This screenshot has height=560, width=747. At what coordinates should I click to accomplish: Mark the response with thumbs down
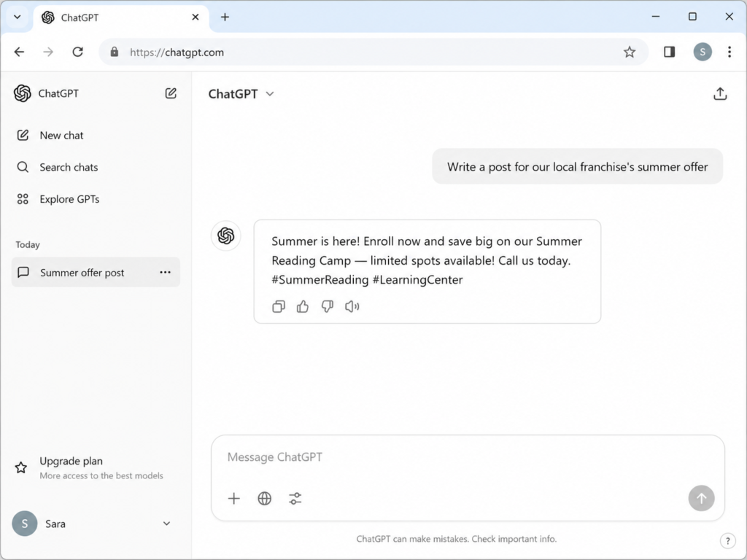(328, 307)
